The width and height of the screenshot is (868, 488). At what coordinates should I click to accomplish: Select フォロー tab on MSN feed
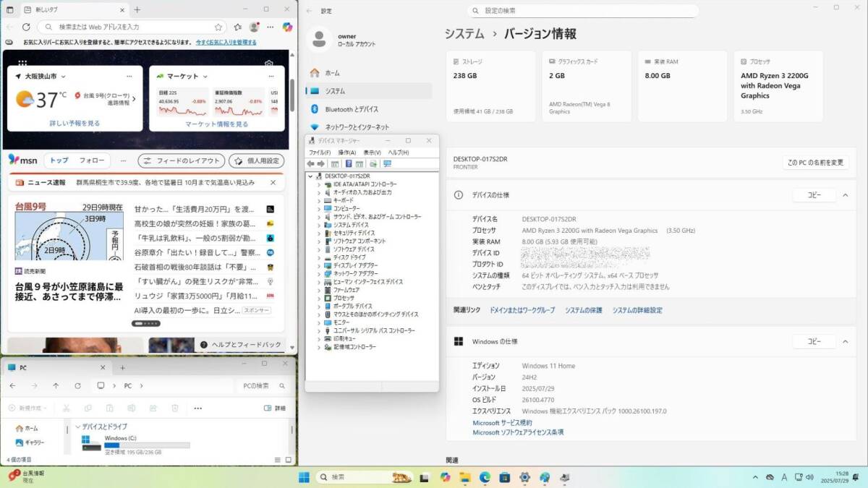92,160
